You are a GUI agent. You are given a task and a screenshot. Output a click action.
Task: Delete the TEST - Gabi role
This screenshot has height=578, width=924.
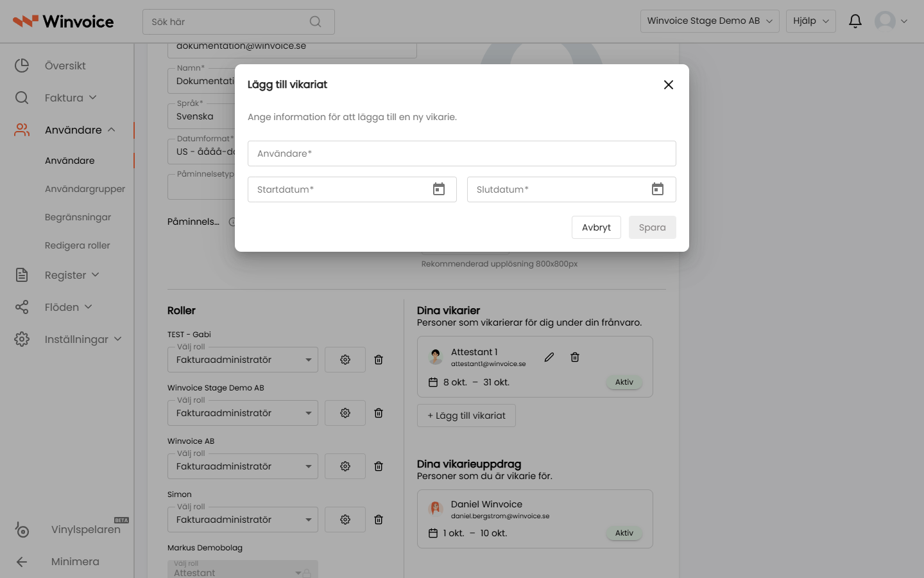pos(379,360)
